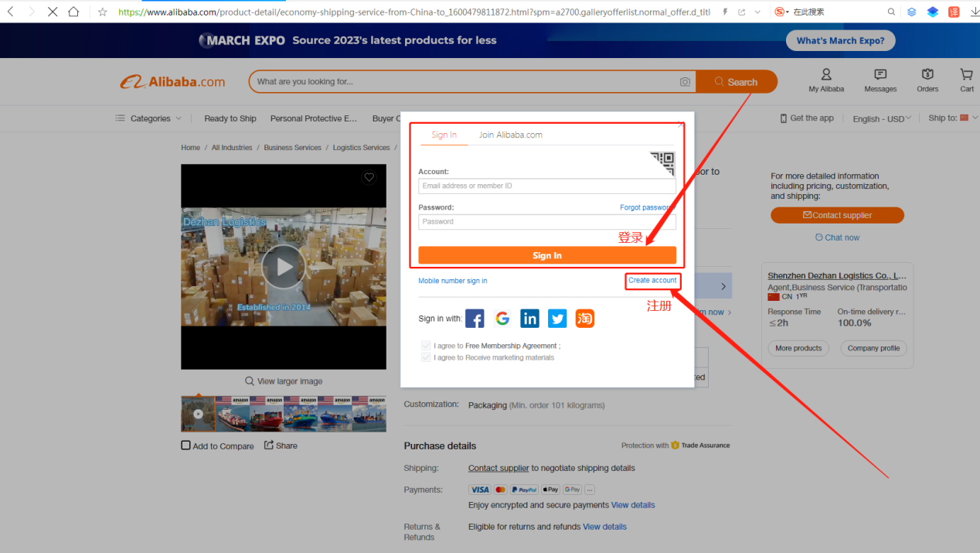Click the More products button
This screenshot has height=553, width=980.
pyautogui.click(x=798, y=348)
